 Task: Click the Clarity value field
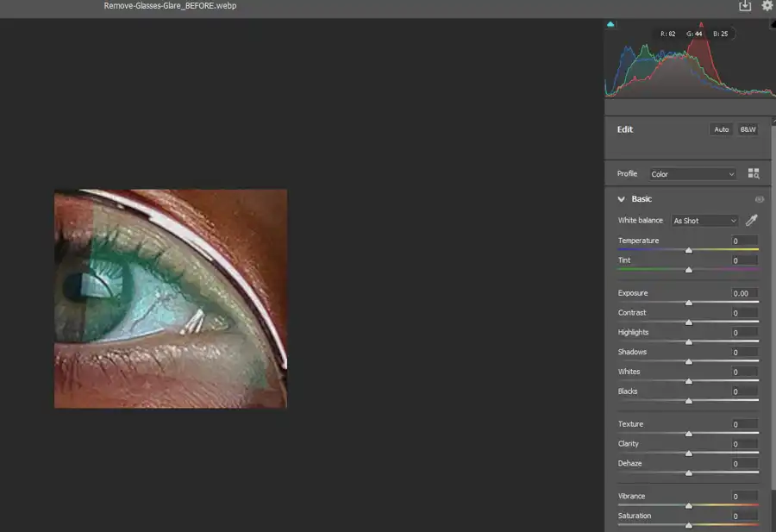pyautogui.click(x=744, y=444)
